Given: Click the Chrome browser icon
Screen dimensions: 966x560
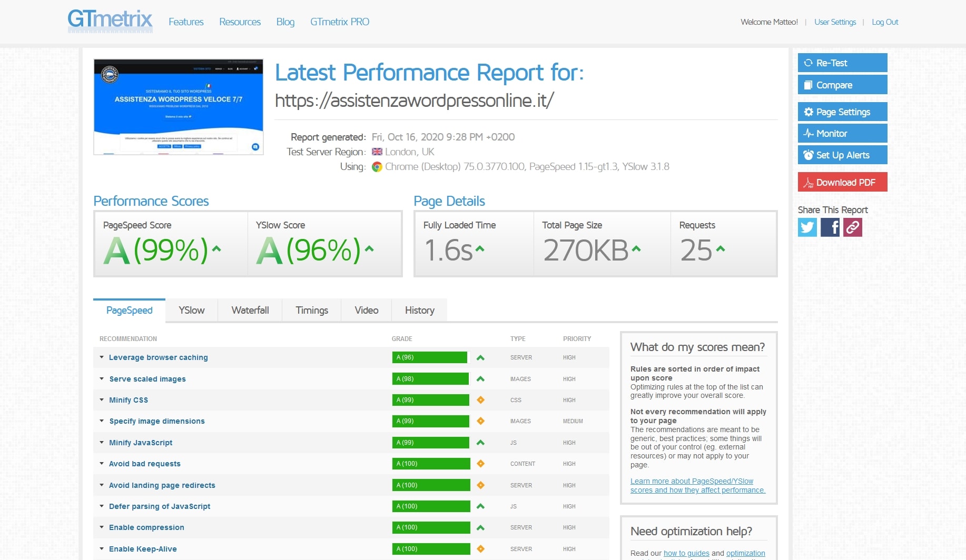Looking at the screenshot, I should point(377,167).
